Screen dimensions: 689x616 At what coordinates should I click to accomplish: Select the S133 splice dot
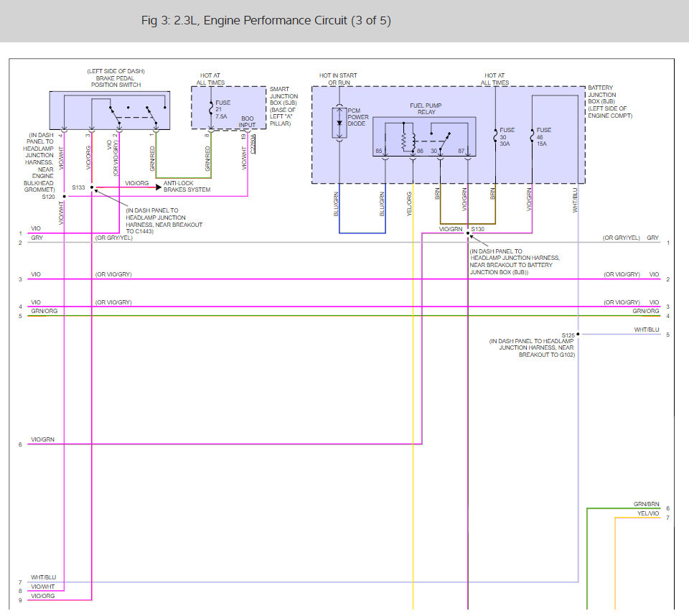pos(92,188)
